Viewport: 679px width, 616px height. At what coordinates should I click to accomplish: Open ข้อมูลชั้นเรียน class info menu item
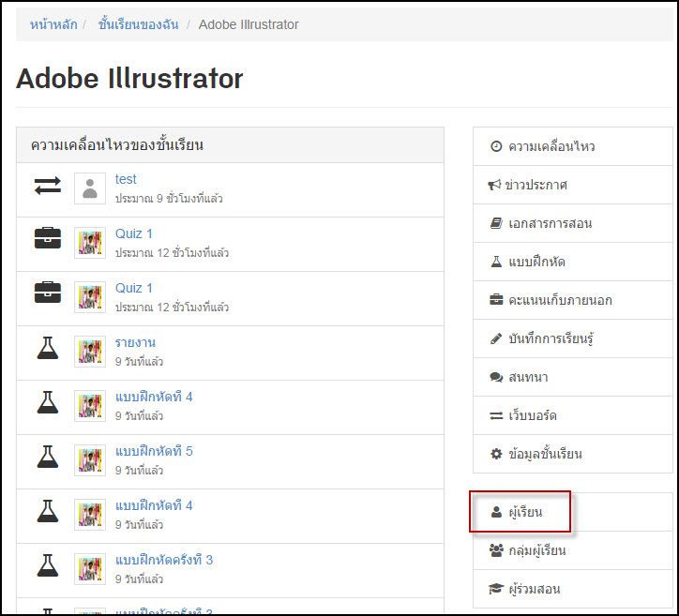coord(572,454)
